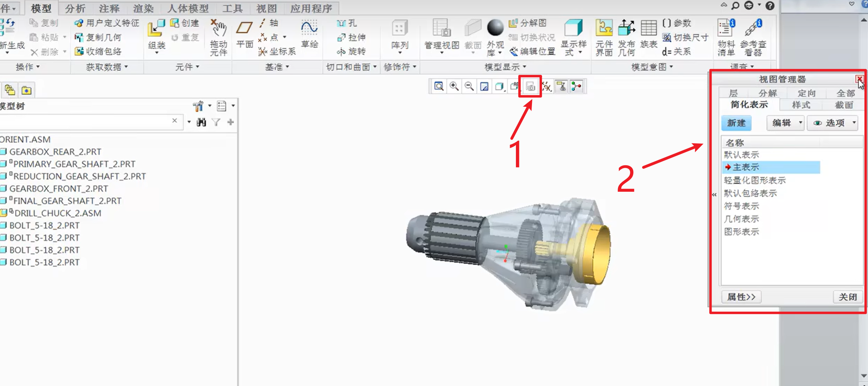
Task: Select DRILL_CHUCK_2.ASM in model tree
Action: pyautogui.click(x=58, y=213)
